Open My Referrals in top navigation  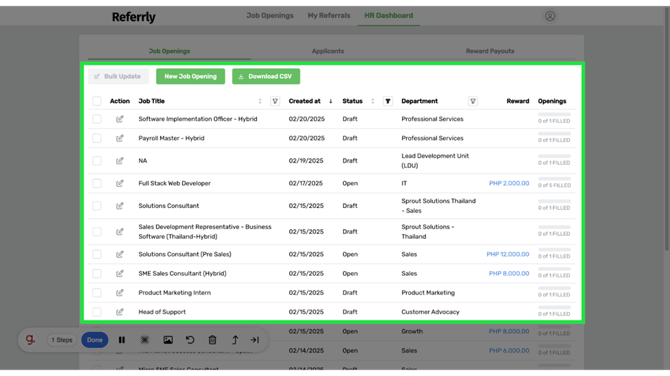[329, 15]
